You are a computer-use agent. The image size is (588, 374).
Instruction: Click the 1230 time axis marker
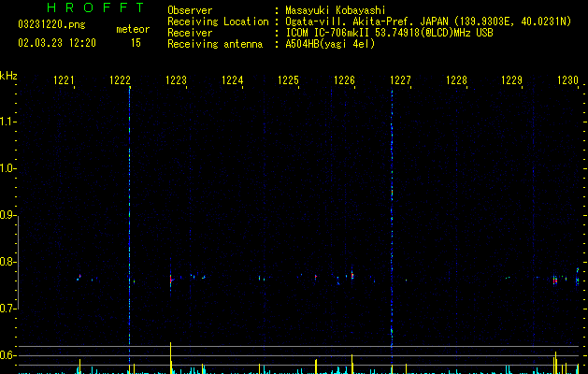click(x=567, y=79)
